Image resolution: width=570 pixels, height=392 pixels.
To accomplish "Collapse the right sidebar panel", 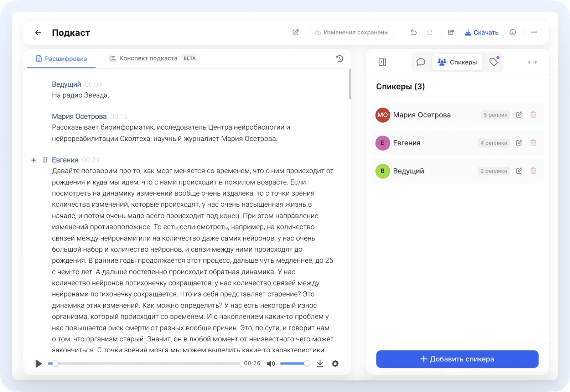I will (382, 62).
